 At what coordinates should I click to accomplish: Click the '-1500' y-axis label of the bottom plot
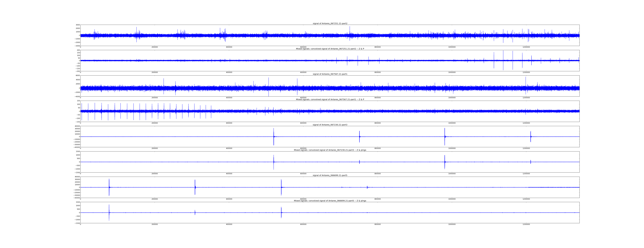coord(77,223)
